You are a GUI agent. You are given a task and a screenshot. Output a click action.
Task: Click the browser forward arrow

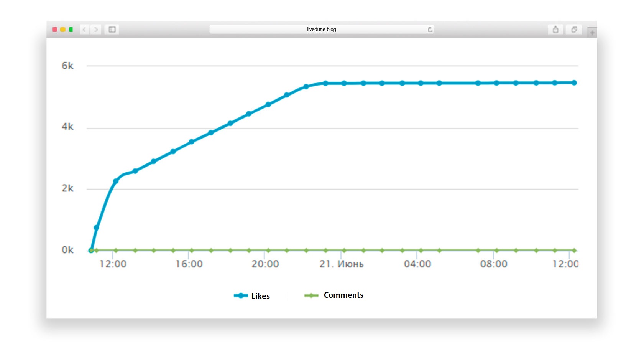96,30
